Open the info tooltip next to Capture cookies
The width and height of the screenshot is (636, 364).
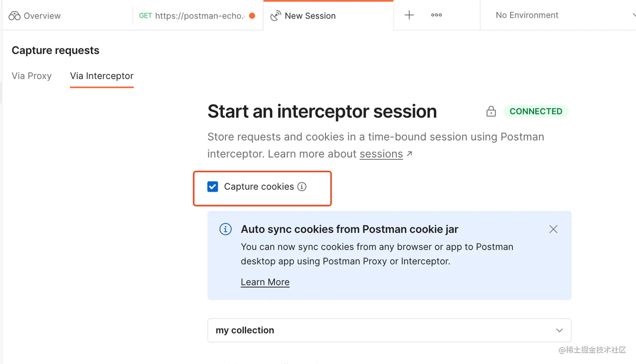coord(302,187)
